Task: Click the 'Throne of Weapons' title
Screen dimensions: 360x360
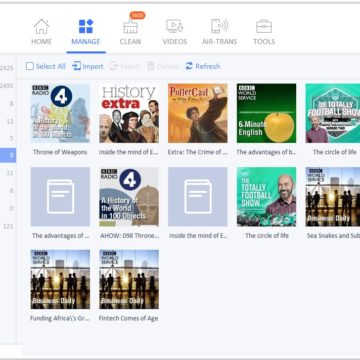Action: (x=60, y=152)
